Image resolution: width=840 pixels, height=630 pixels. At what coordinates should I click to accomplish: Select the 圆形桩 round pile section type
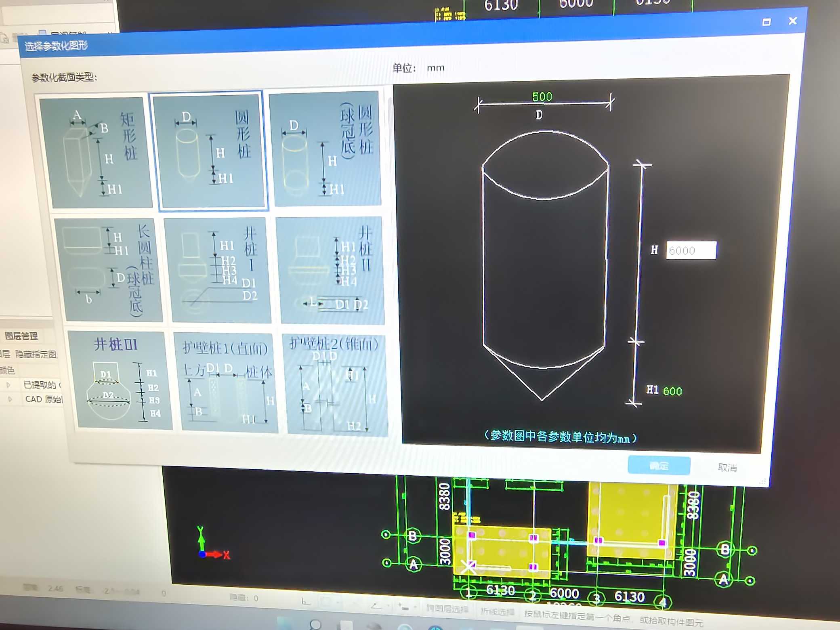pyautogui.click(x=210, y=151)
